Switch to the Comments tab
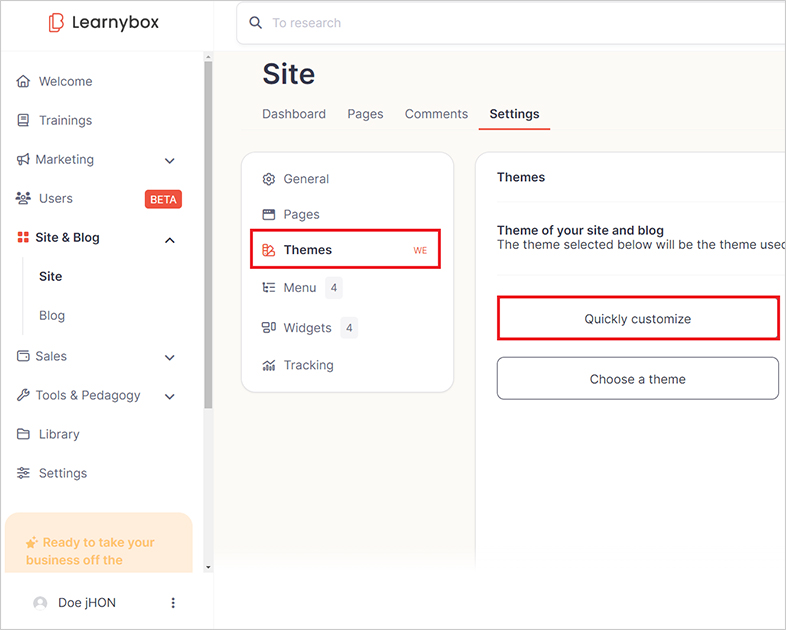The height and width of the screenshot is (630, 786). click(437, 114)
